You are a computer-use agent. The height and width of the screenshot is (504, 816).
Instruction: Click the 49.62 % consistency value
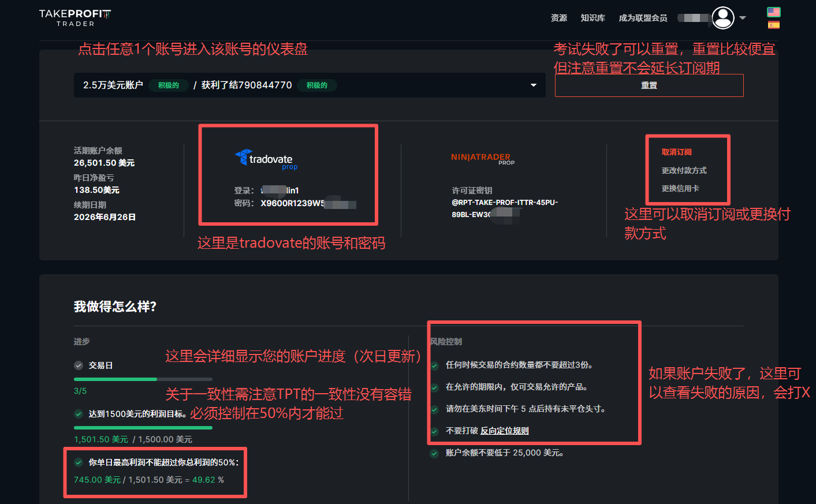tap(208, 480)
